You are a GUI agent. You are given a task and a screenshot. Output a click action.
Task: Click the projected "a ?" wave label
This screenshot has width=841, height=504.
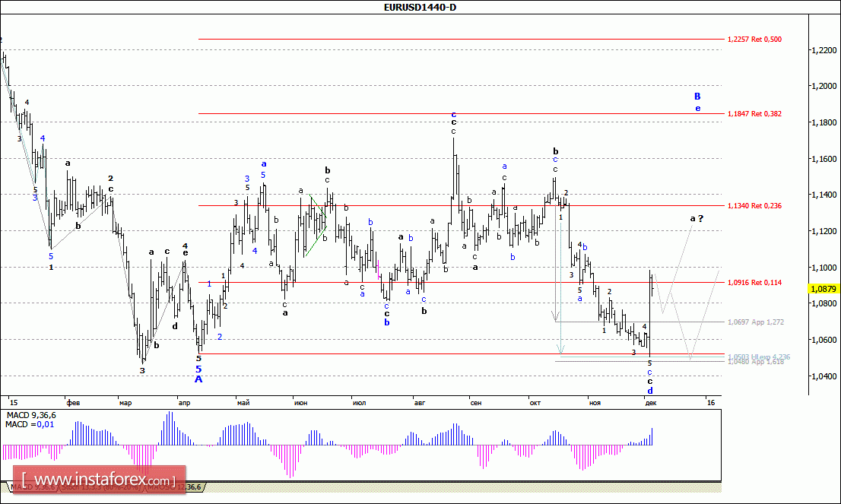click(x=696, y=219)
